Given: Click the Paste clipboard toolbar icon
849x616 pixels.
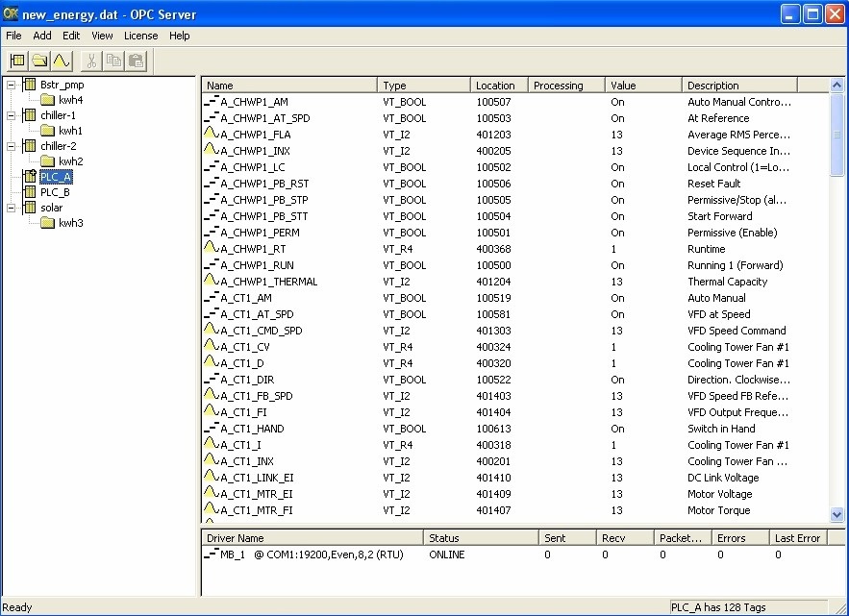Looking at the screenshot, I should (136, 61).
